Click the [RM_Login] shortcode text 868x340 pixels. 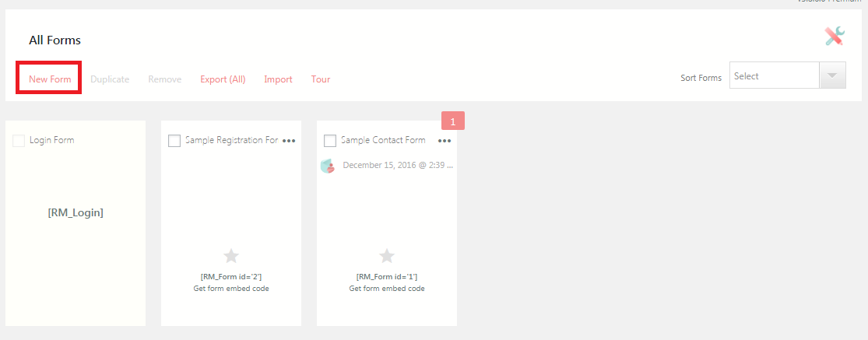click(x=76, y=213)
